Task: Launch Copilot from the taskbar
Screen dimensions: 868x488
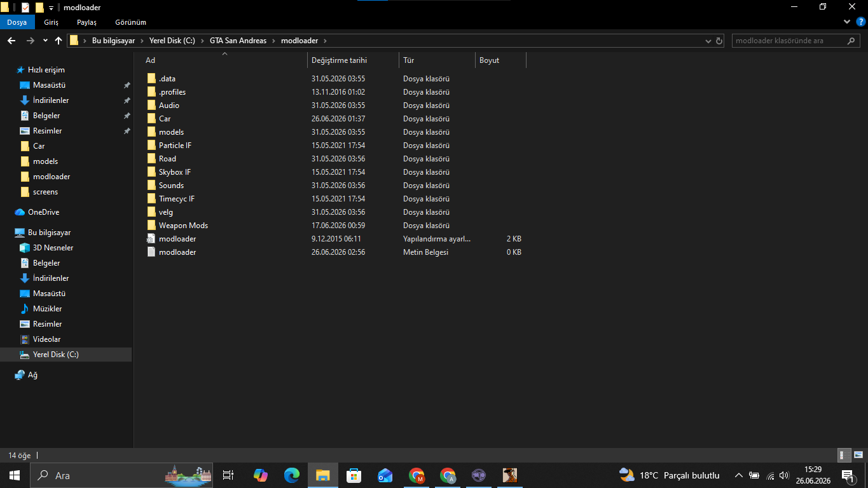Action: point(260,475)
